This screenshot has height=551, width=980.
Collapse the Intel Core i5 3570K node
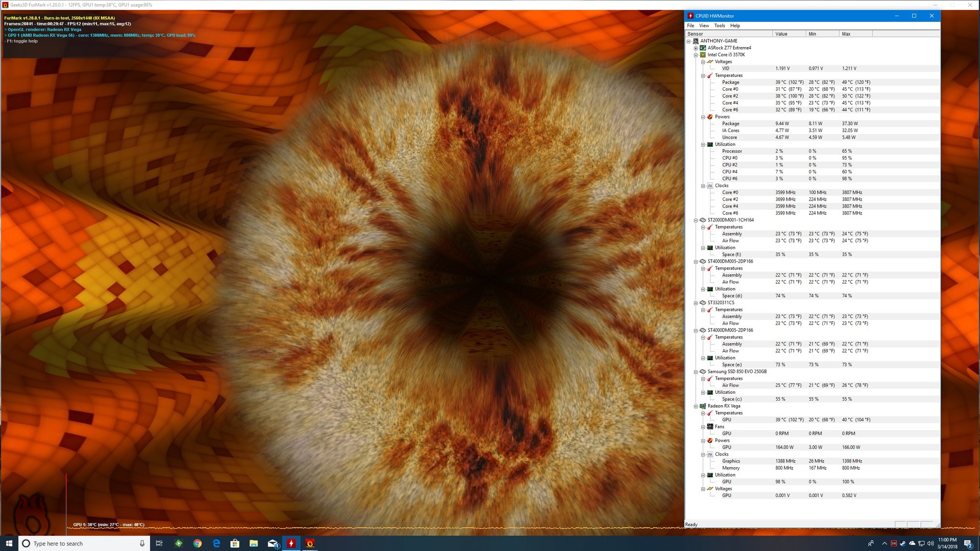pos(696,55)
